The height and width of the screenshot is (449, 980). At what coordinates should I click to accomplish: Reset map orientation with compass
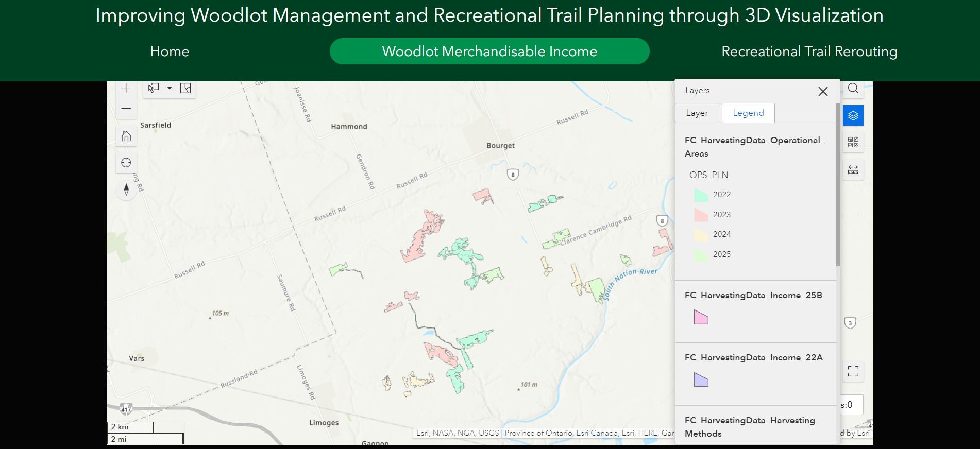[x=126, y=189]
